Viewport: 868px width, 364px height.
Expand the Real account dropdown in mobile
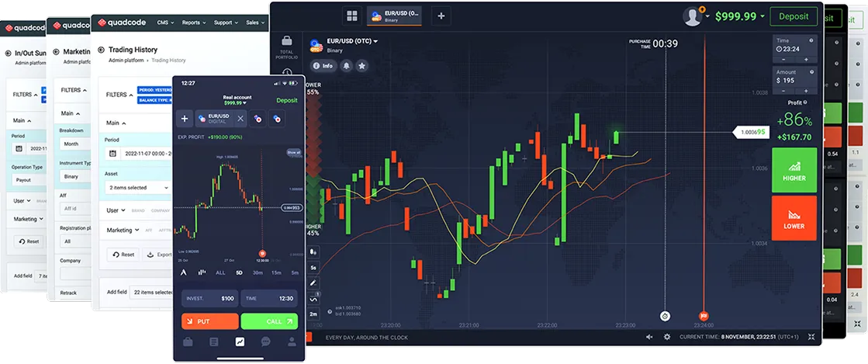tap(237, 99)
